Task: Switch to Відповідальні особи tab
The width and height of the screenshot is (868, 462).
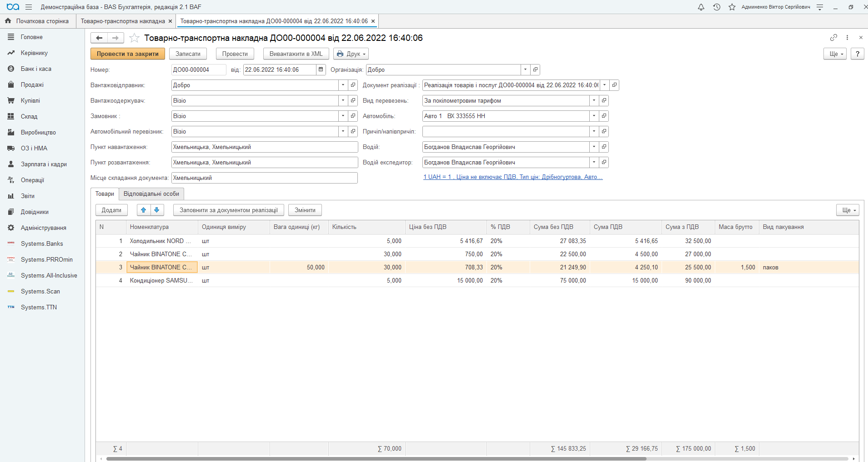Action: point(151,194)
